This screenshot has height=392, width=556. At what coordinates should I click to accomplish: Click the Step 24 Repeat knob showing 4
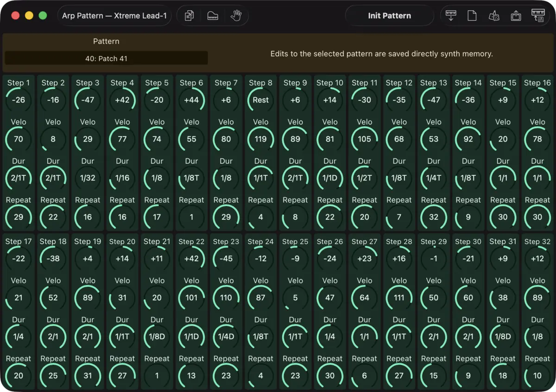click(x=261, y=376)
